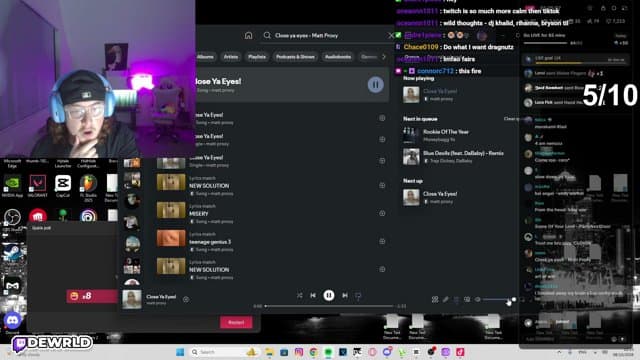Filter search results by Playlists

pos(257,57)
